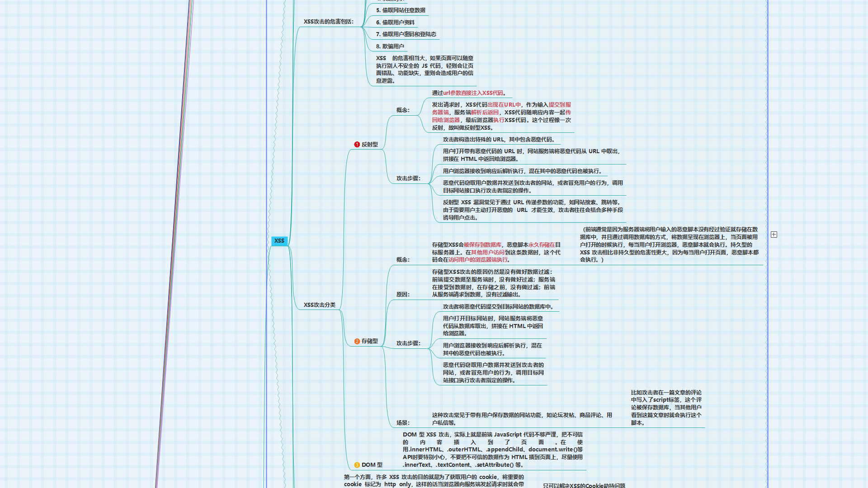Click the priority 3 marker on DOM 型
The width and height of the screenshot is (868, 488).
pyautogui.click(x=357, y=465)
